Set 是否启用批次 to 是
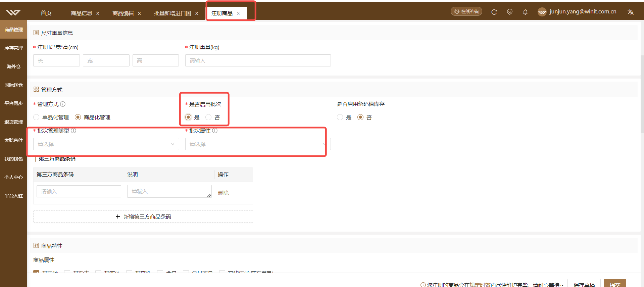Viewport: 644px width, 287px height. [188, 117]
